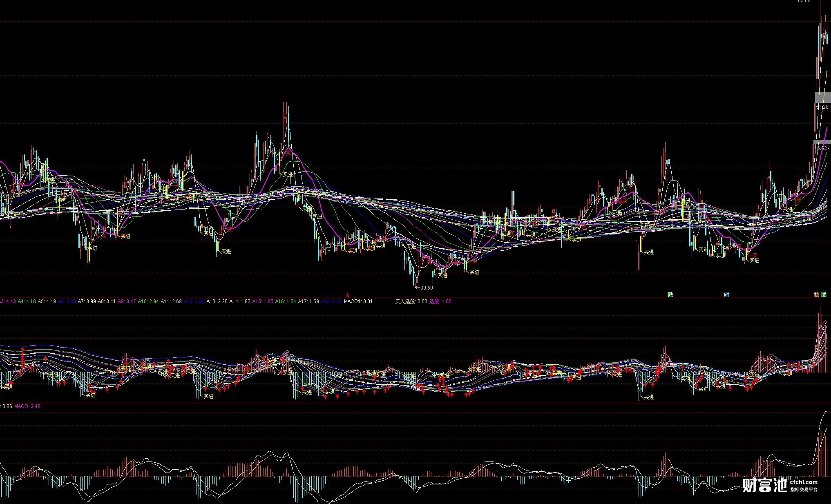Screen dimensions: 831x504
Task: Click the 买进 signal near 30.50 low
Action: click(x=442, y=275)
